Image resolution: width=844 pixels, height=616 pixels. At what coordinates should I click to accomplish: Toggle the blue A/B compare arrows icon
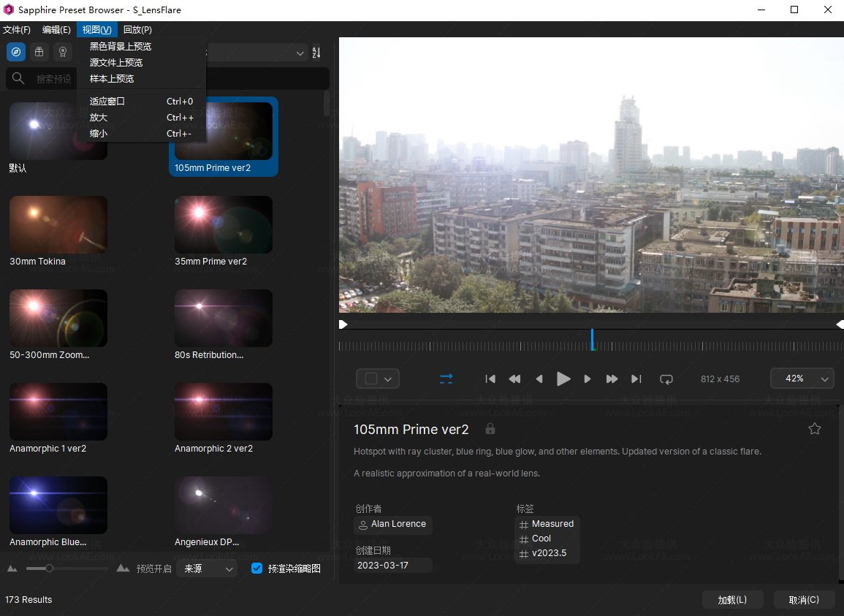pyautogui.click(x=446, y=379)
